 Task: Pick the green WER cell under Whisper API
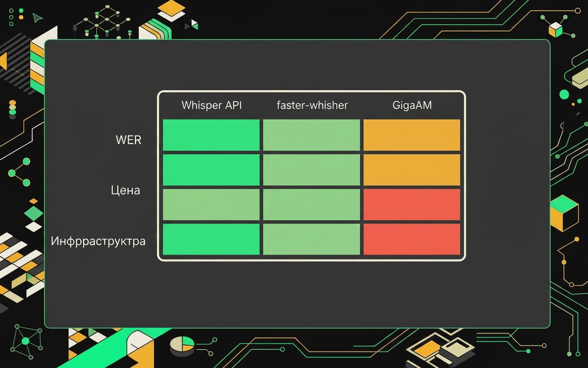(x=211, y=135)
